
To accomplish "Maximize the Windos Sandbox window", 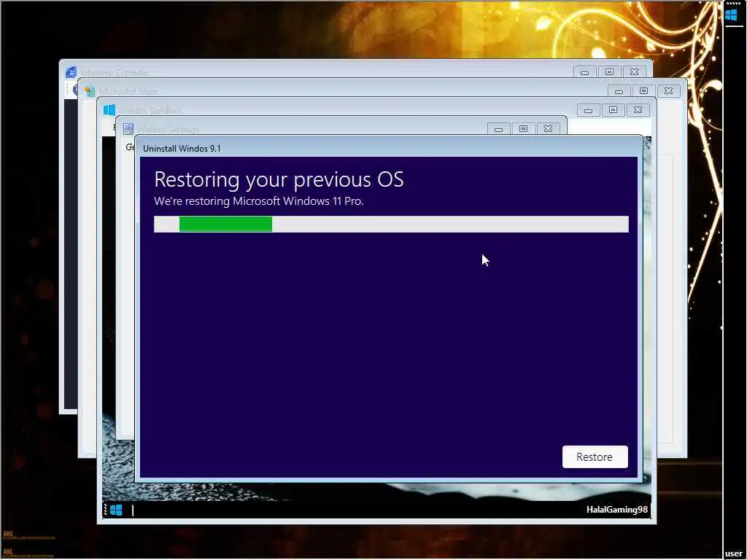I will click(613, 110).
